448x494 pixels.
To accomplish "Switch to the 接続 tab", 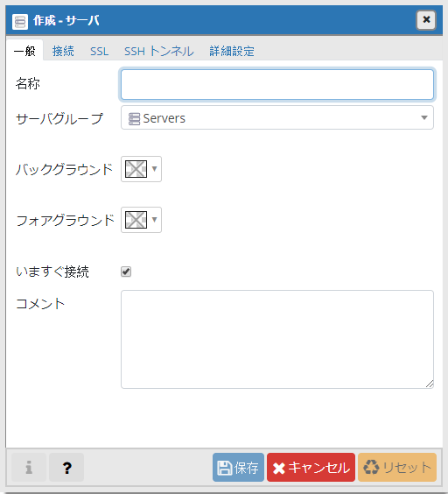I will point(63,51).
